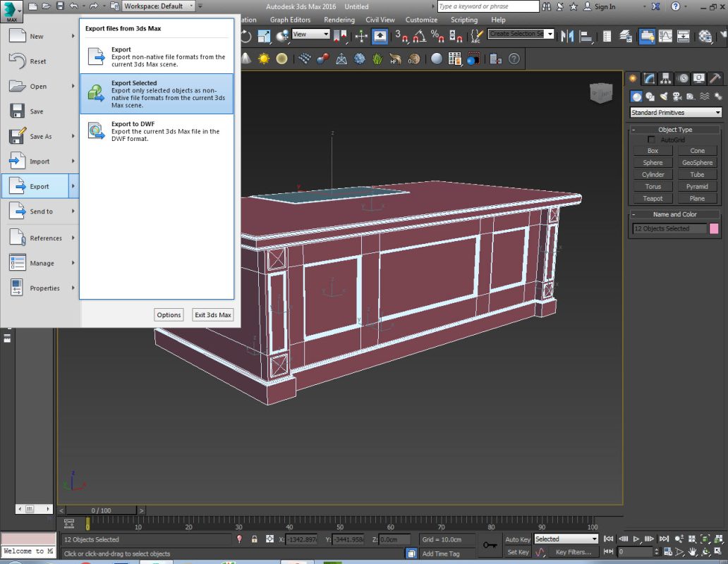This screenshot has height=564, width=728.
Task: Click the Exit 3ds Max button
Action: pyautogui.click(x=212, y=315)
